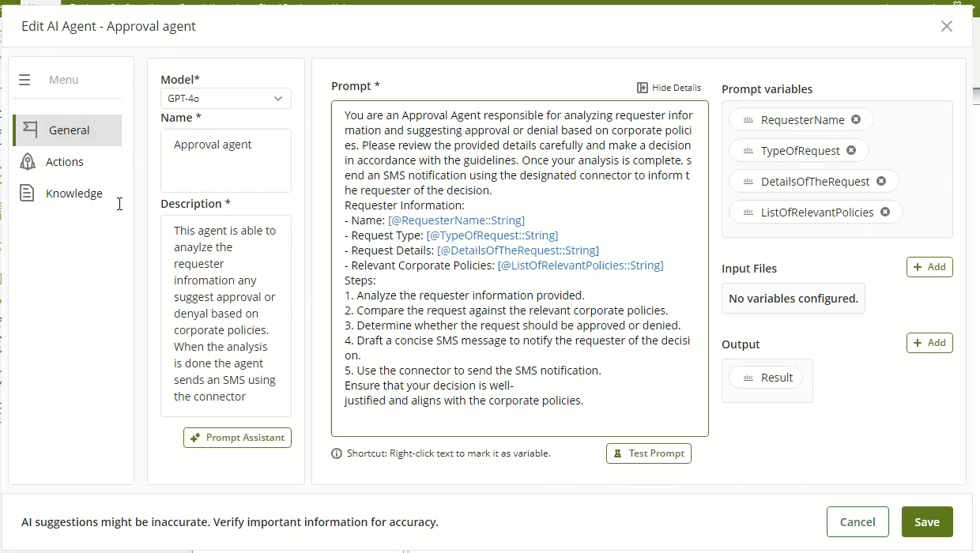The height and width of the screenshot is (553, 980).
Task: Save the AI agent
Action: click(x=927, y=522)
